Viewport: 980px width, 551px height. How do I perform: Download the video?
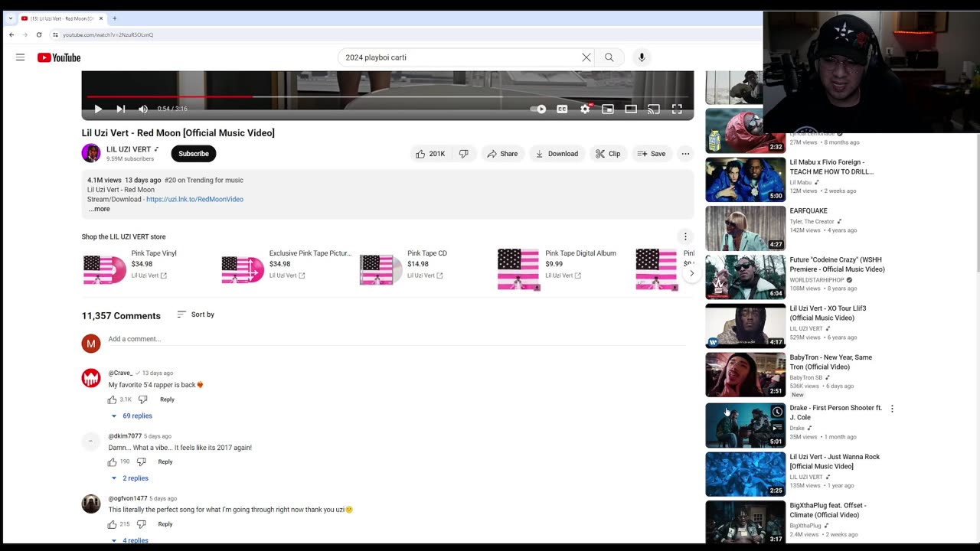[557, 154]
